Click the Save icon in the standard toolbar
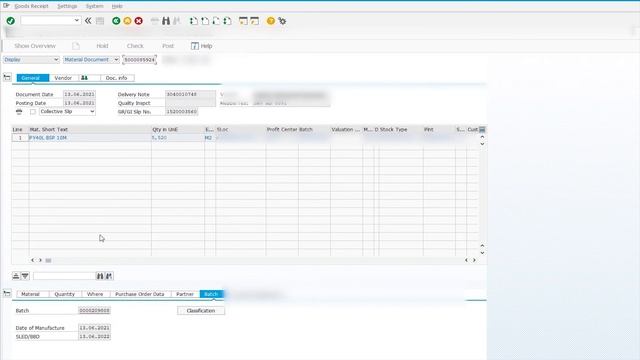This screenshot has width=640, height=360. point(100,21)
